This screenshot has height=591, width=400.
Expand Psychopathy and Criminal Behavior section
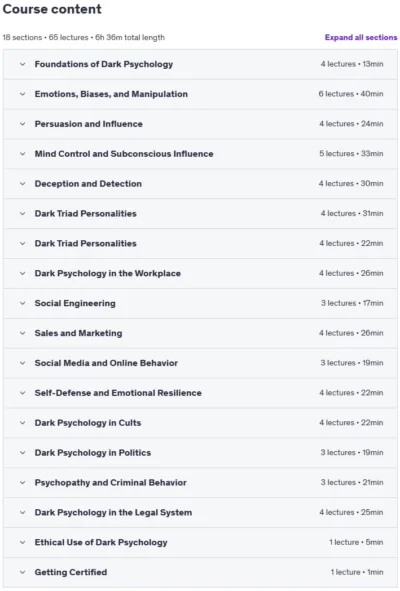pos(200,482)
